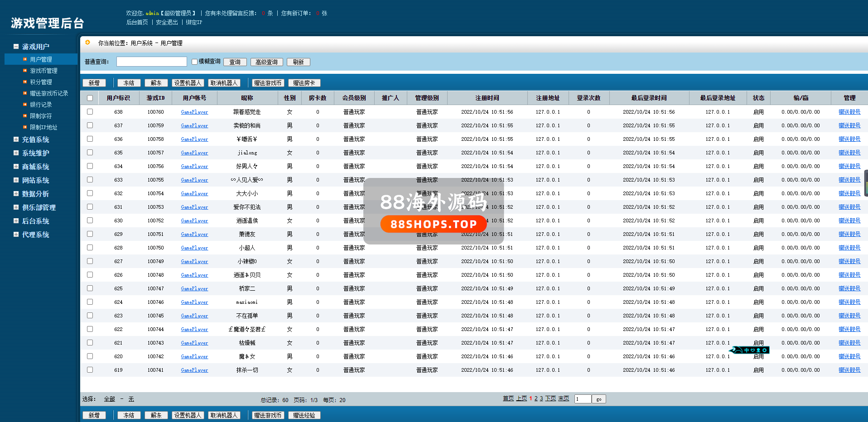Collapse the 游戏用户 menu section
The image size is (868, 422).
click(x=16, y=47)
